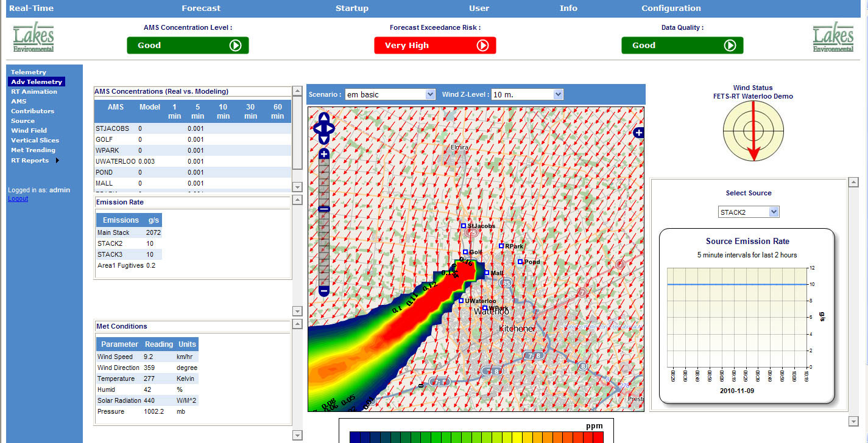868x443 pixels.
Task: Open Data Quality details via arrow icon
Action: pos(731,45)
